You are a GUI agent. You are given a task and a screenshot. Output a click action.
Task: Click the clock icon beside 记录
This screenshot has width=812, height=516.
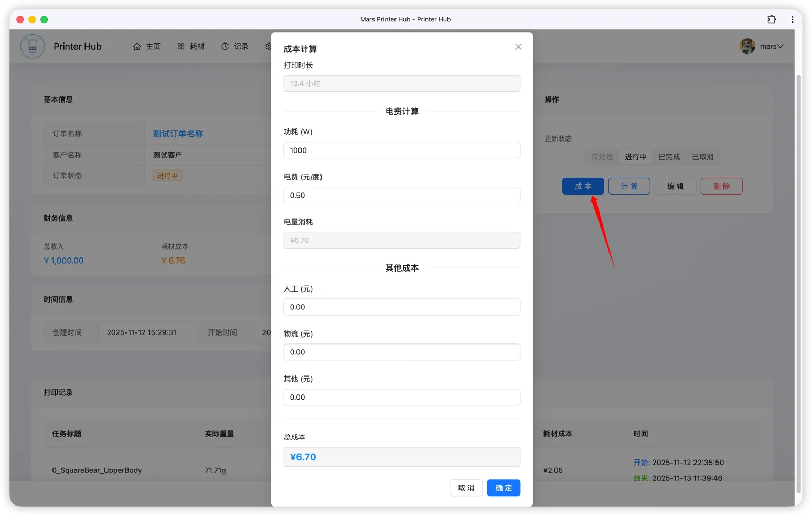click(225, 46)
